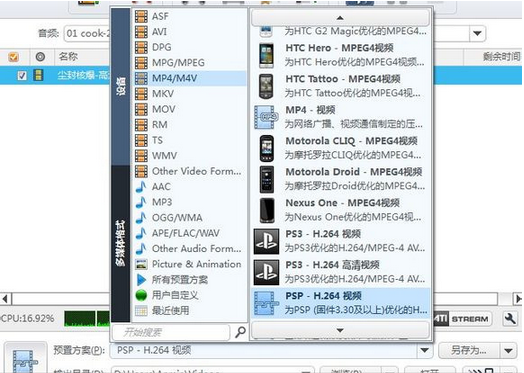Choose HTC Tattoo - MPEG4视频 preset
Image resolution: width=524 pixels, height=373 pixels.
[x=340, y=86]
